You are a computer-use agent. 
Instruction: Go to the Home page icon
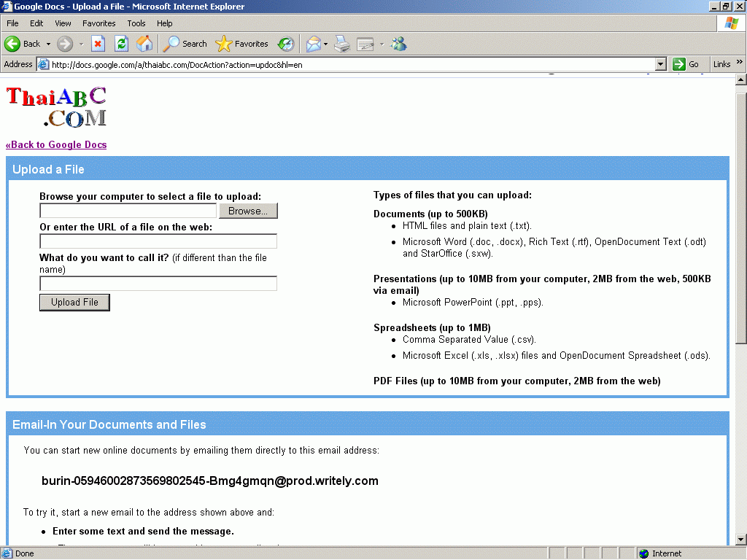point(144,44)
